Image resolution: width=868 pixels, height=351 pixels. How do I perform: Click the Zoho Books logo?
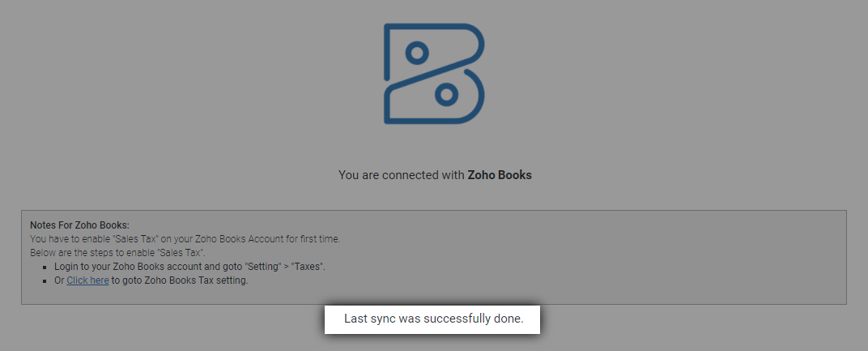[x=434, y=74]
